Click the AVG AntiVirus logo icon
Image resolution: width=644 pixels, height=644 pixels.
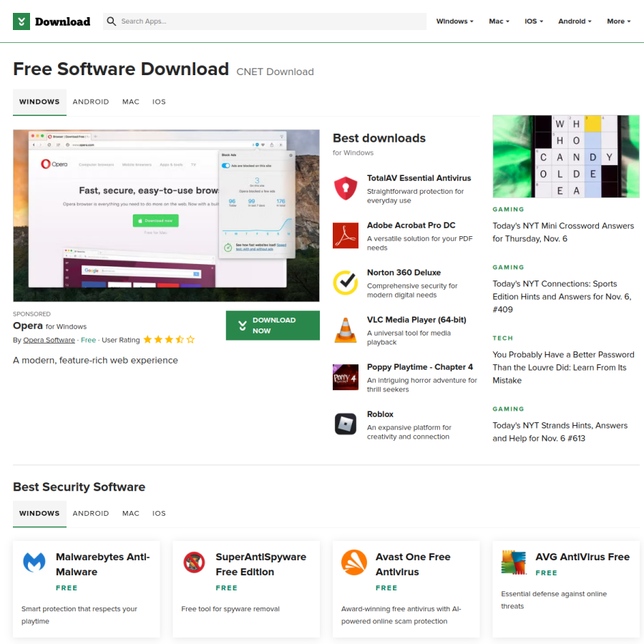click(514, 562)
